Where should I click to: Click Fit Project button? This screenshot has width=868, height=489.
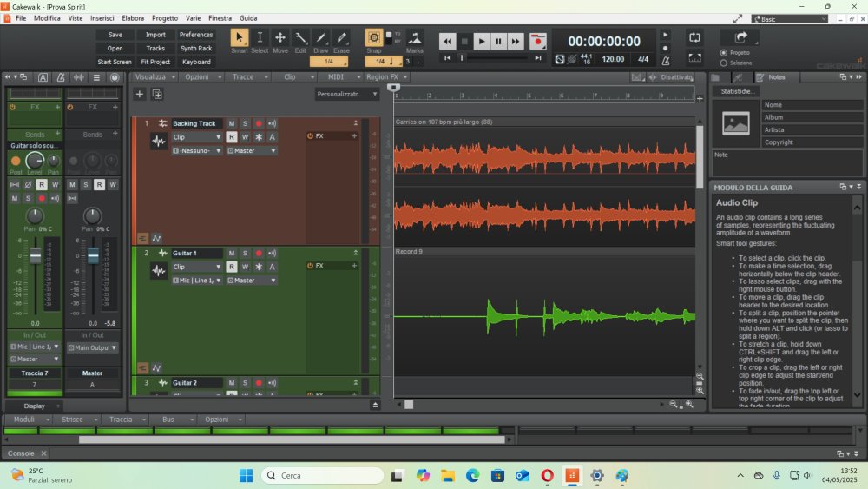155,62
